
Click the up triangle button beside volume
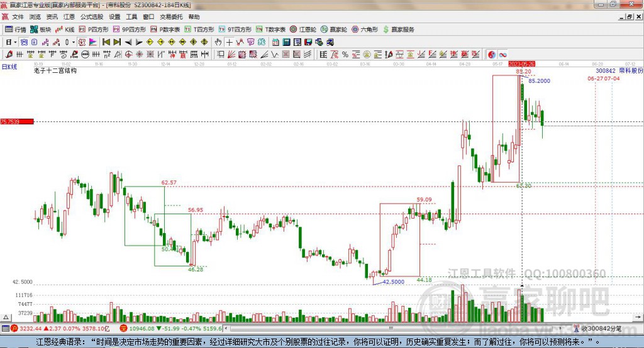[x=6, y=317]
